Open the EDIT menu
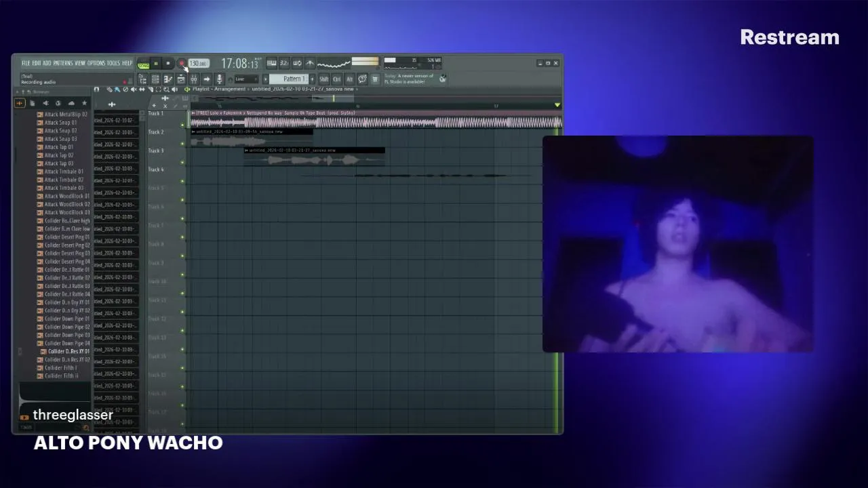Image resolution: width=868 pixels, height=488 pixels. (37, 63)
